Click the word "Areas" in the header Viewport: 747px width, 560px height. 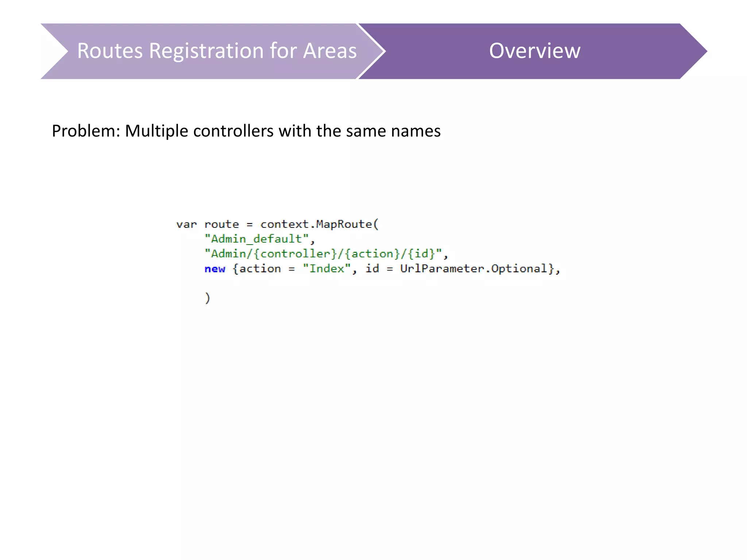click(x=330, y=51)
